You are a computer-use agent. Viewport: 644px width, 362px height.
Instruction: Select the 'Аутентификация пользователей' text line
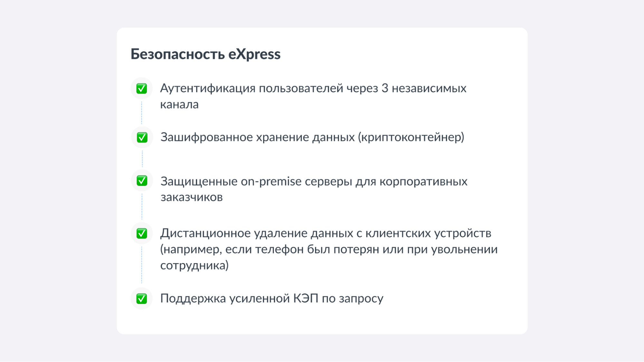coord(313,88)
